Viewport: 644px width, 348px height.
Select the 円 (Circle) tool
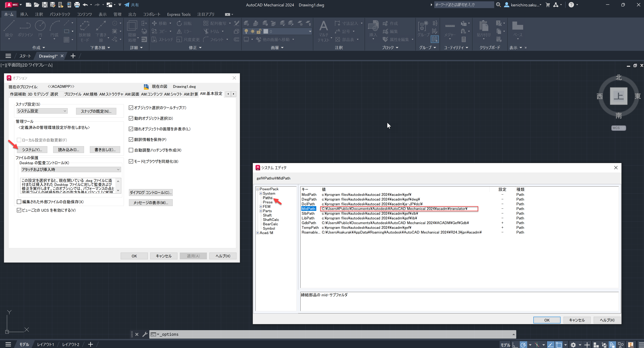tap(40, 29)
